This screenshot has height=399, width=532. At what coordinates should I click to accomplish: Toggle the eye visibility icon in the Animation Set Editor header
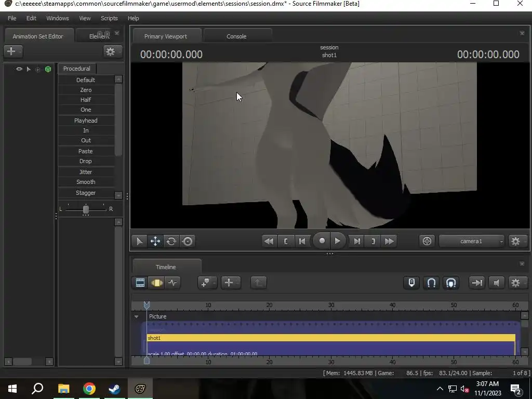point(19,69)
